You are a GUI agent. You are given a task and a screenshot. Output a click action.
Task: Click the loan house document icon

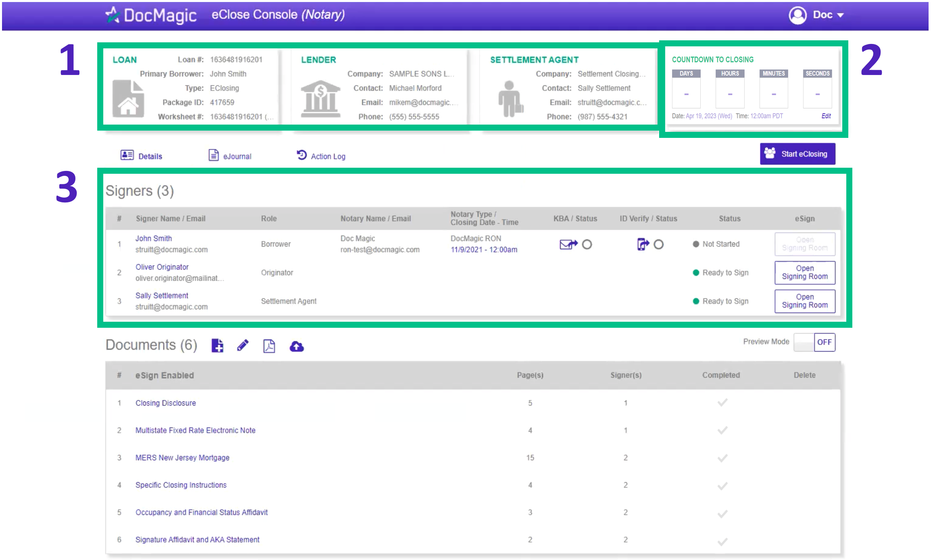coord(128,99)
